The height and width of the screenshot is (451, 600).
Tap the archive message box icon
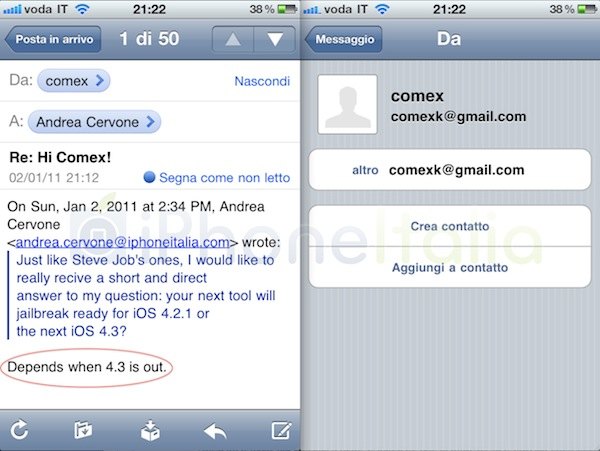pos(150,430)
